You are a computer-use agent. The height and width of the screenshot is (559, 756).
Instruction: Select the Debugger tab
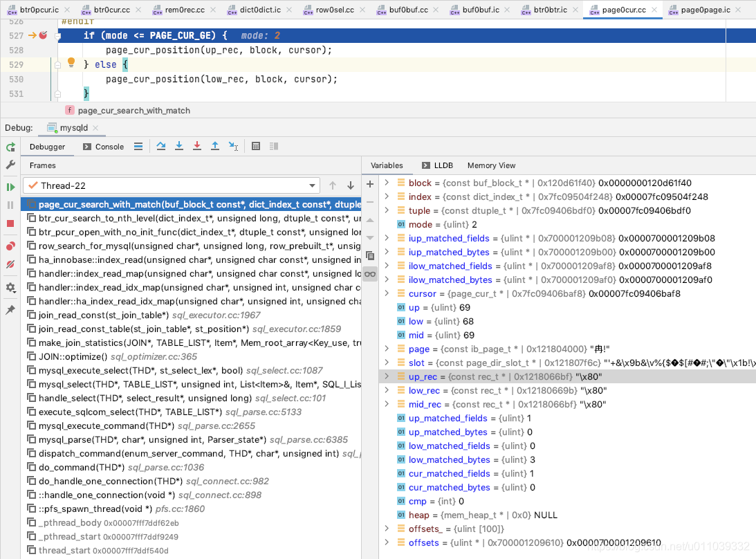point(47,147)
